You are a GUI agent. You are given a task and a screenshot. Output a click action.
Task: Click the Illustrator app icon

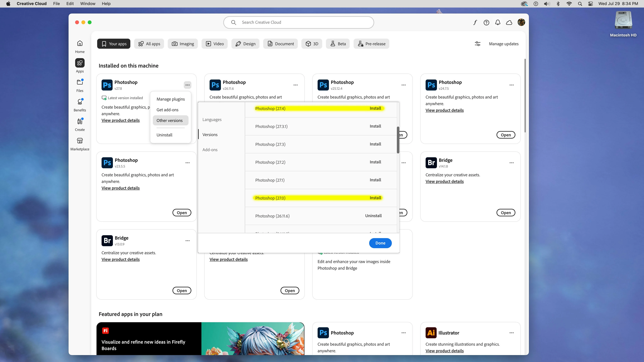(431, 333)
